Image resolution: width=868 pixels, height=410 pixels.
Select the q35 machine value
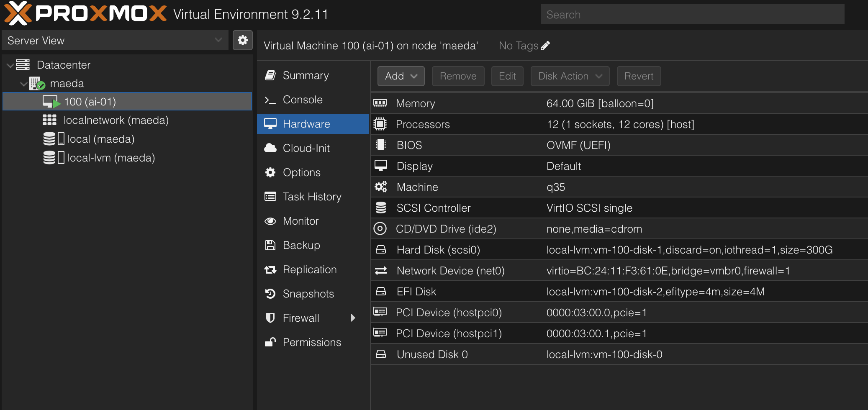[556, 187]
